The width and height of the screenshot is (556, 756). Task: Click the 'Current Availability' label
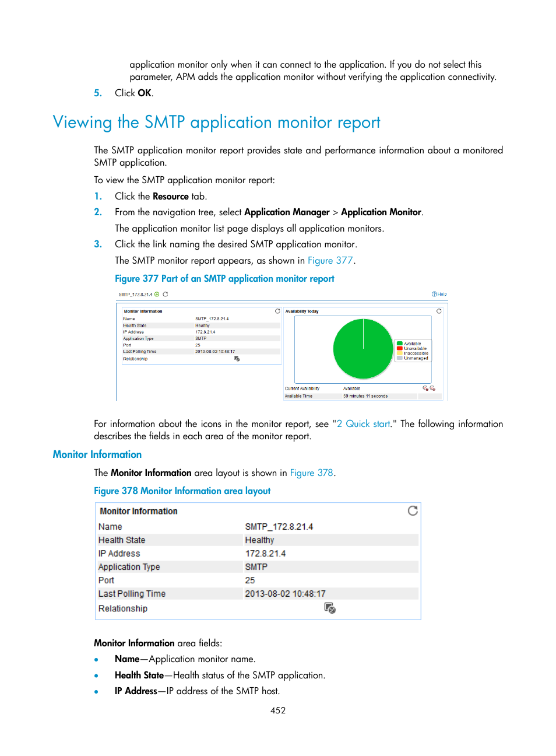coord(302,388)
